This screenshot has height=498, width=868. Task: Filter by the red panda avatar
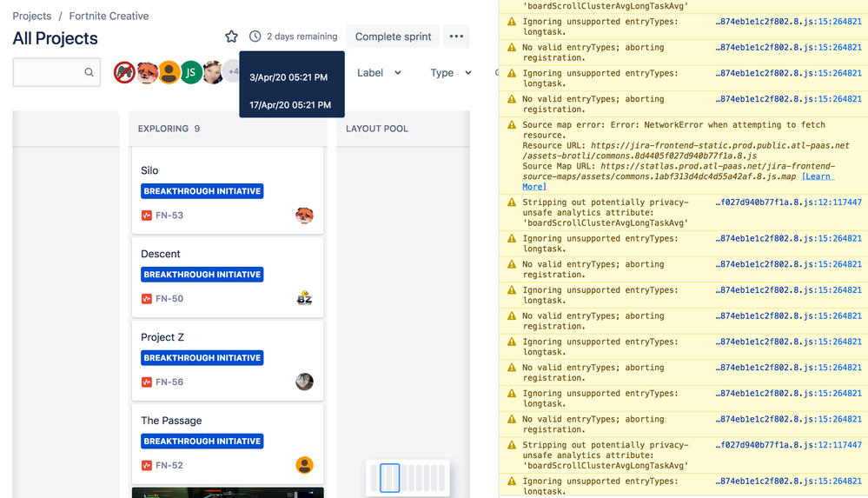tap(147, 72)
